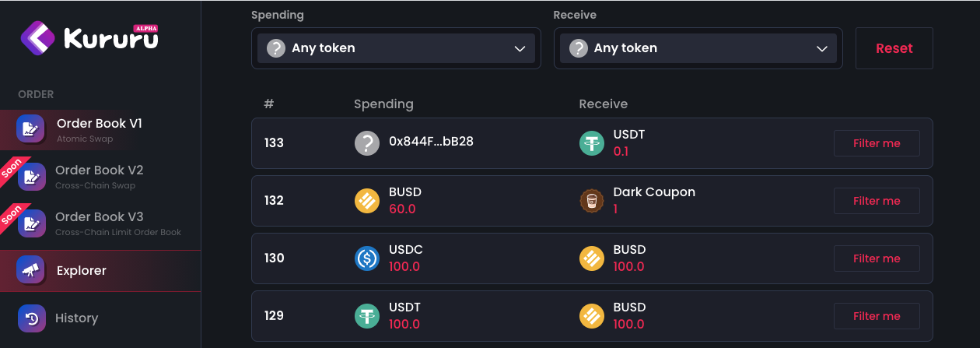Select order row number 129
This screenshot has width=980, height=348.
pyautogui.click(x=592, y=316)
